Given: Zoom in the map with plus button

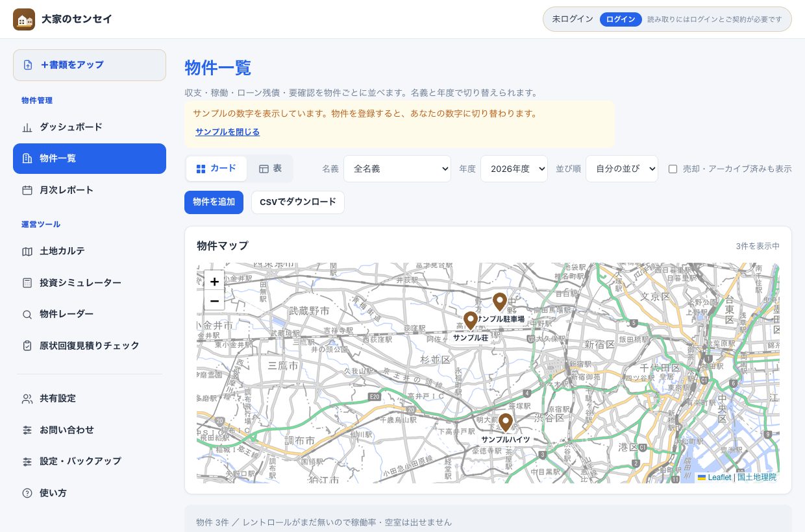Looking at the screenshot, I should 214,282.
